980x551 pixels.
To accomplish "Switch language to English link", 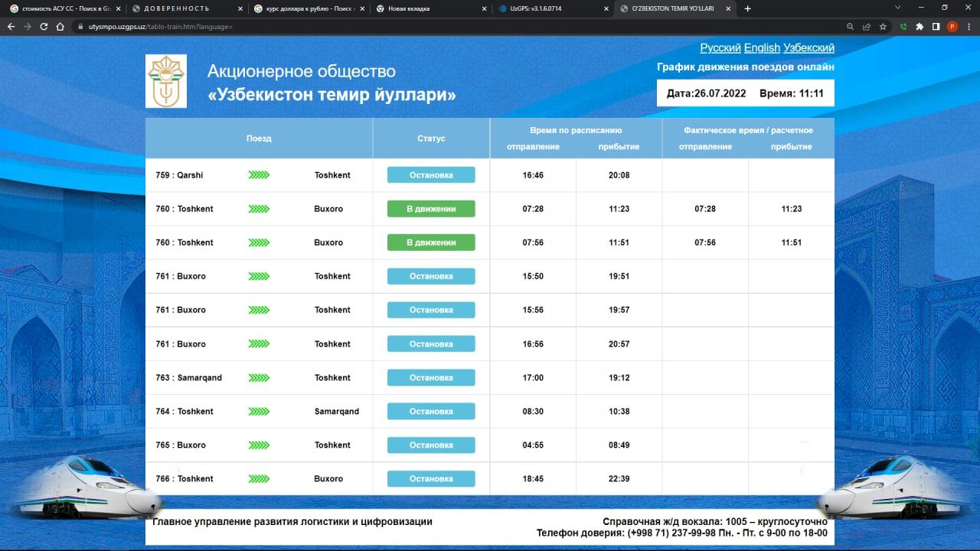I will coord(761,47).
